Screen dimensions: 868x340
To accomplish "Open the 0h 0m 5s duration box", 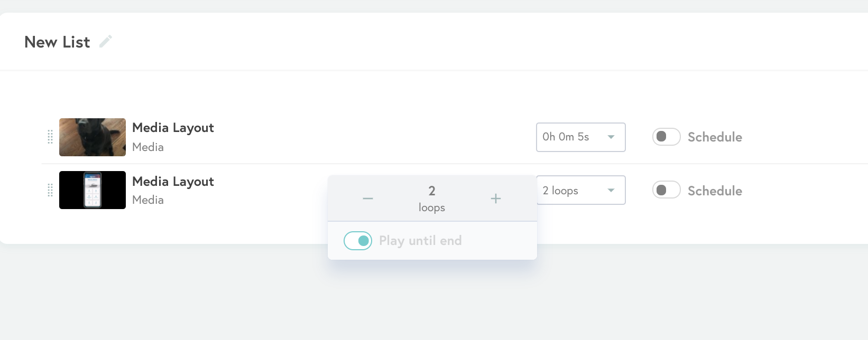I will coord(581,137).
